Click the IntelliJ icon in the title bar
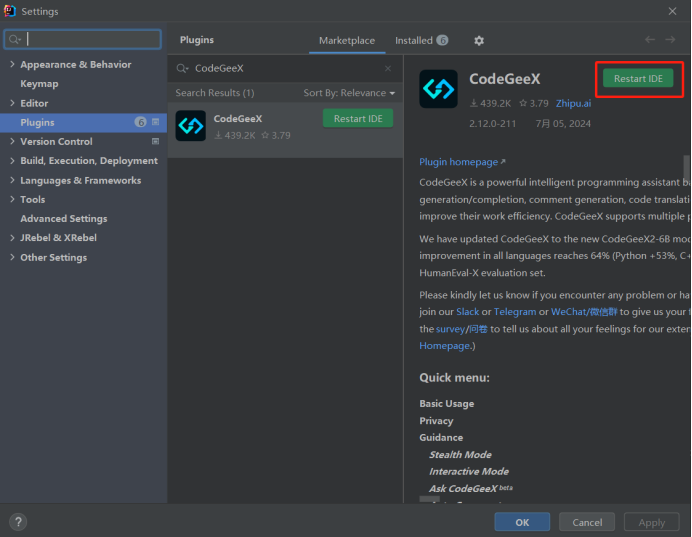 (10, 11)
